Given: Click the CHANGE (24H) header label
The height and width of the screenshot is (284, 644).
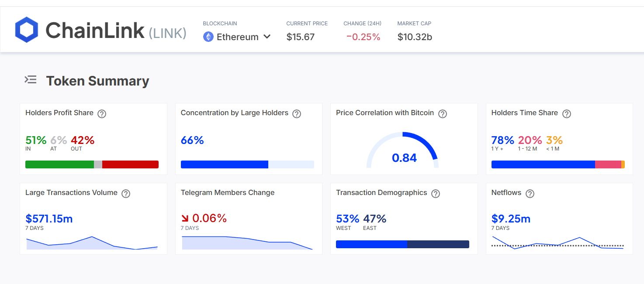Looking at the screenshot, I should point(363,24).
